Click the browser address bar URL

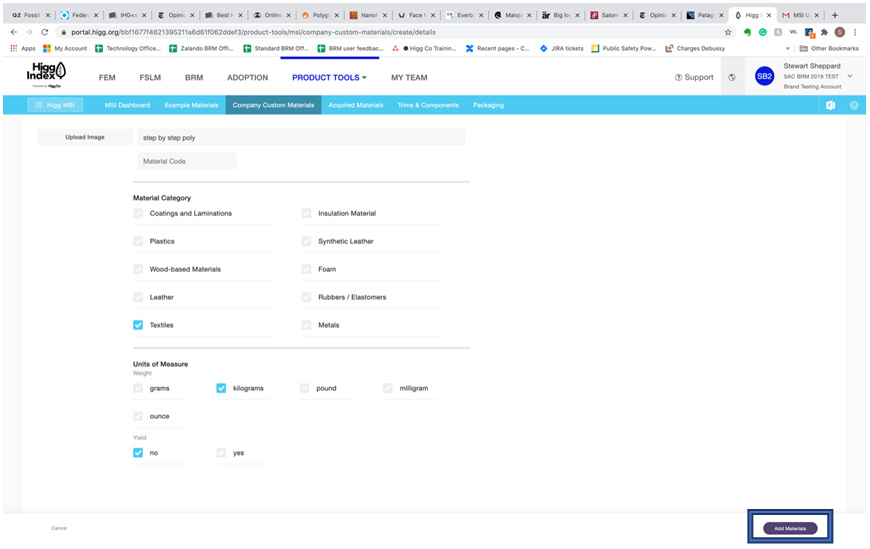tap(253, 32)
